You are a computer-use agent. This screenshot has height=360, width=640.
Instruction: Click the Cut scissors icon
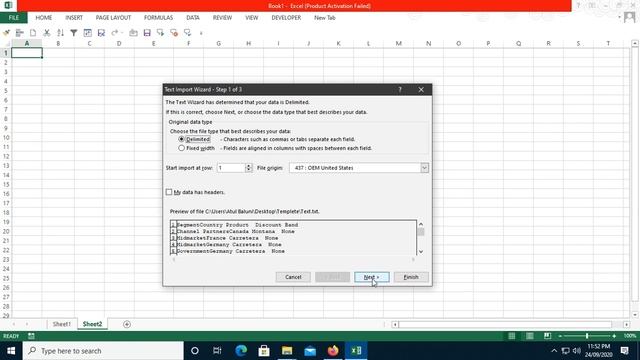[x=47, y=33]
